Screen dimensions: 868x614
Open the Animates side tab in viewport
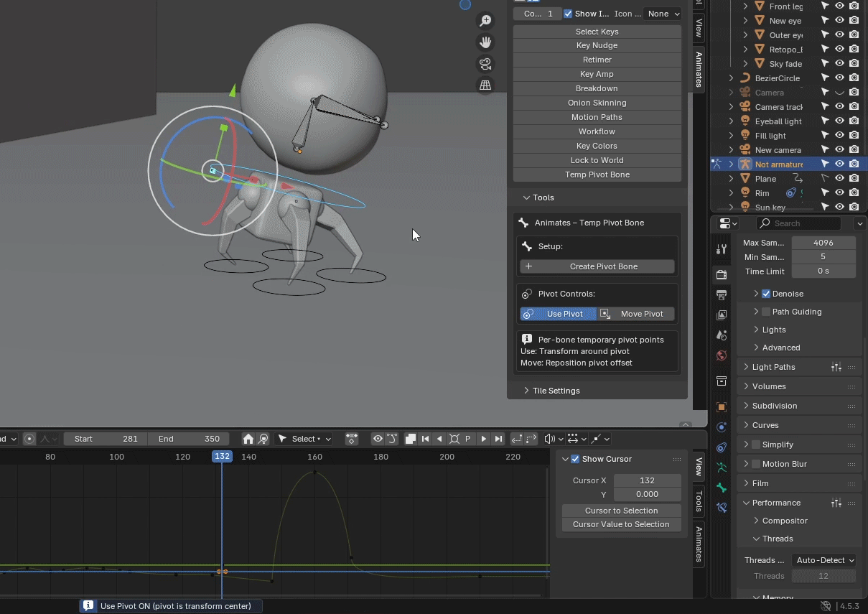click(699, 70)
